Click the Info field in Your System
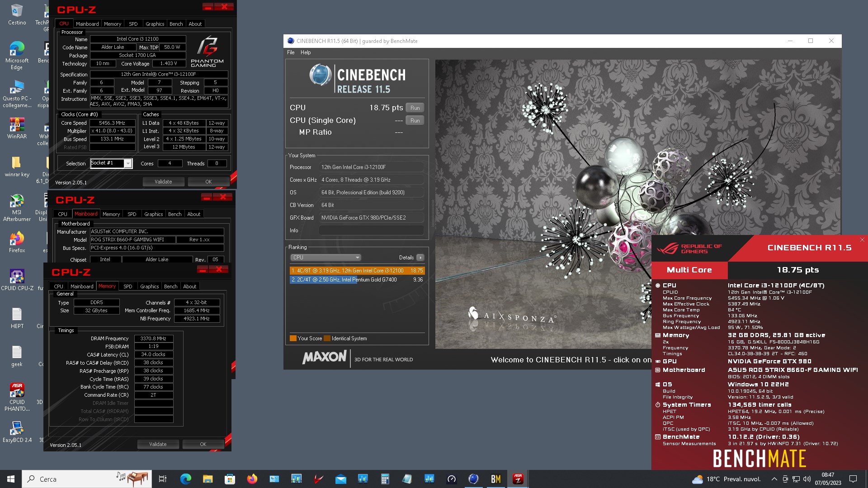 372,230
